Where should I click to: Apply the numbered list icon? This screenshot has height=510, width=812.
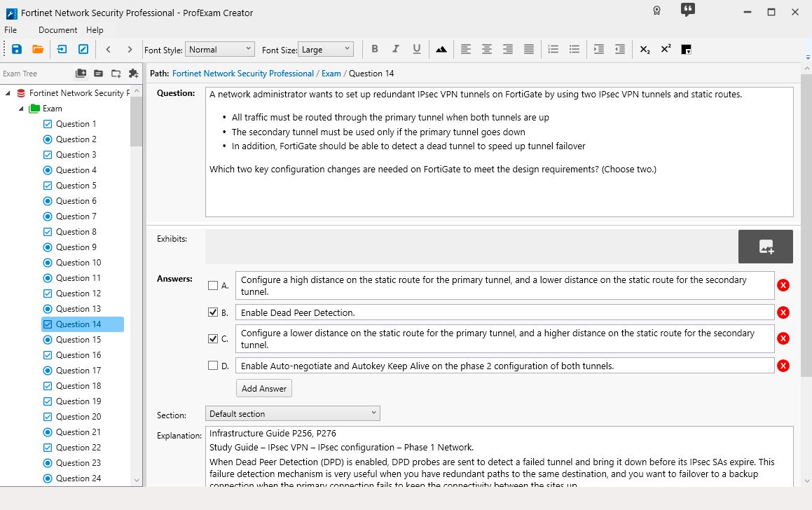coord(553,49)
